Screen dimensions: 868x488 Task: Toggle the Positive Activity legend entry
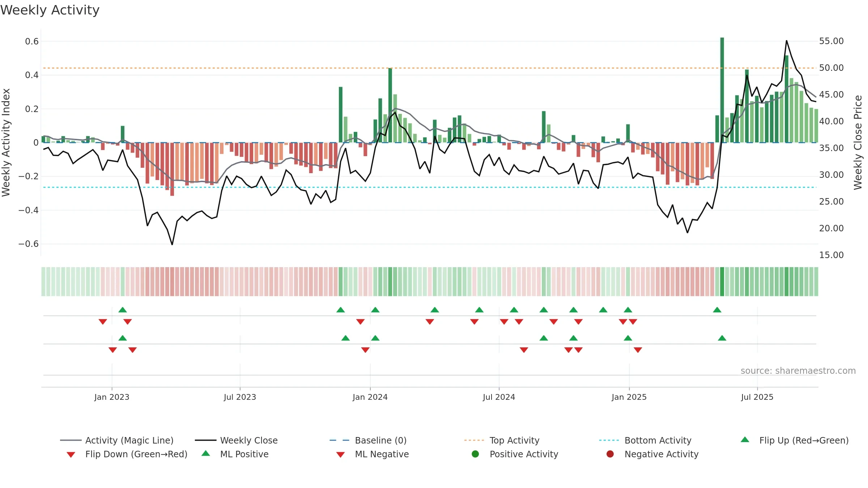click(515, 454)
